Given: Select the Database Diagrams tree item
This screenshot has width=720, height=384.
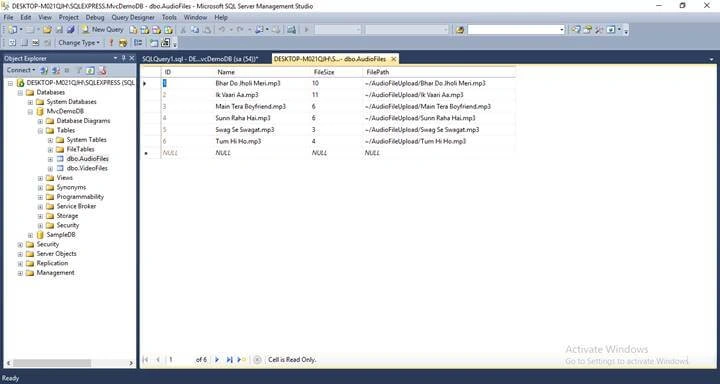Looking at the screenshot, I should (x=83, y=121).
